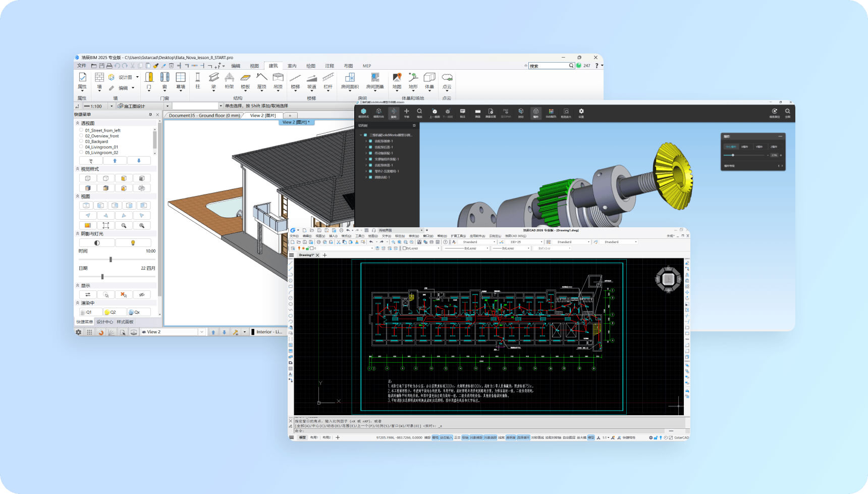Select the 05_Livingroom_02 perspective radio

pos(81,152)
